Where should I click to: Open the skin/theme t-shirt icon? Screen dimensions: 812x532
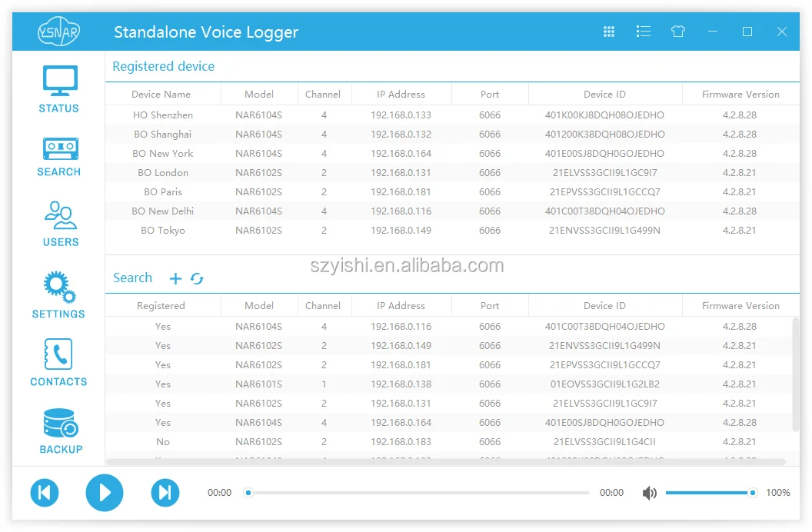(677, 32)
